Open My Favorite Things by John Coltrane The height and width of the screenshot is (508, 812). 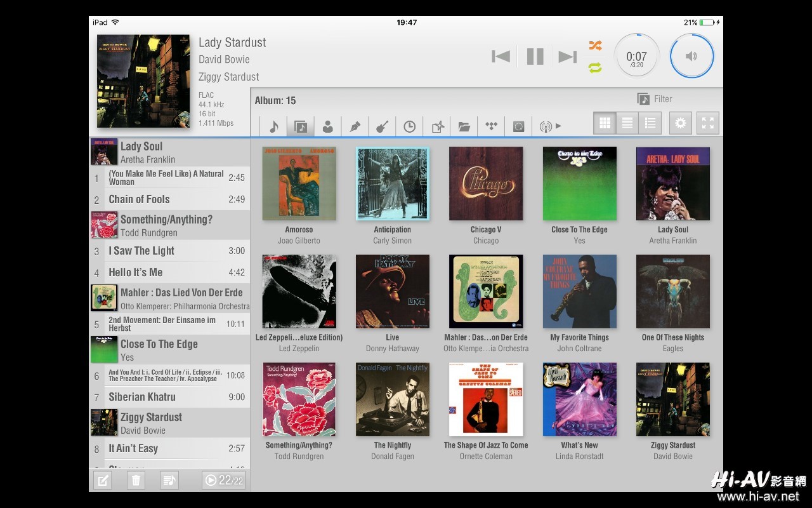pyautogui.click(x=579, y=291)
